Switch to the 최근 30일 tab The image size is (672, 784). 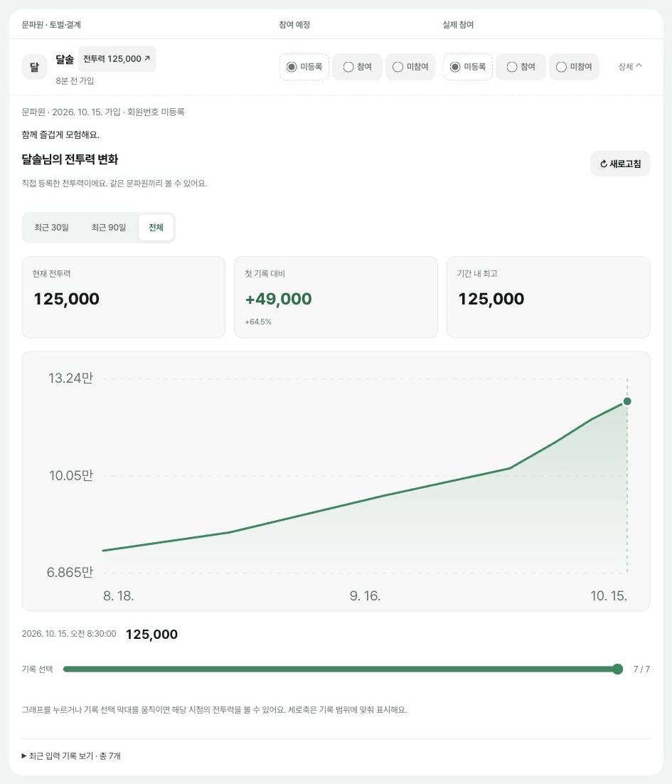click(51, 228)
